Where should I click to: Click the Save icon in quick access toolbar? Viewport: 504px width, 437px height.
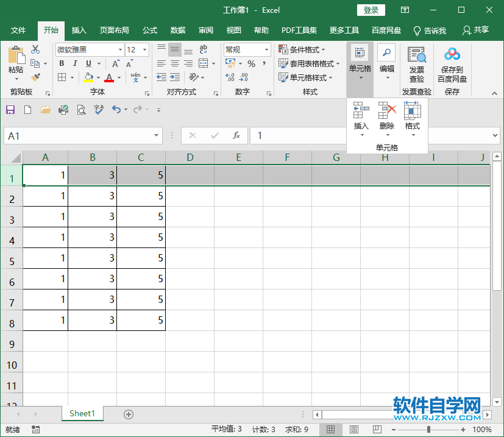(x=10, y=110)
